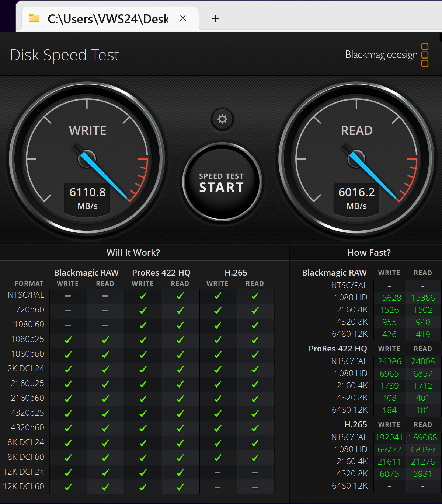This screenshot has height=504, width=442.
Task: Click the 720p60 H.265 read checkmark
Action: (255, 311)
